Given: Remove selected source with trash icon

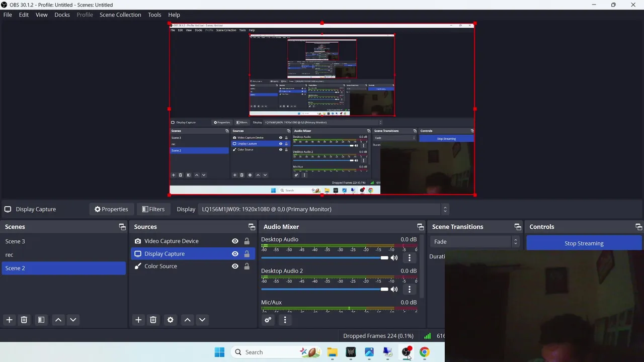Looking at the screenshot, I should pos(153,320).
